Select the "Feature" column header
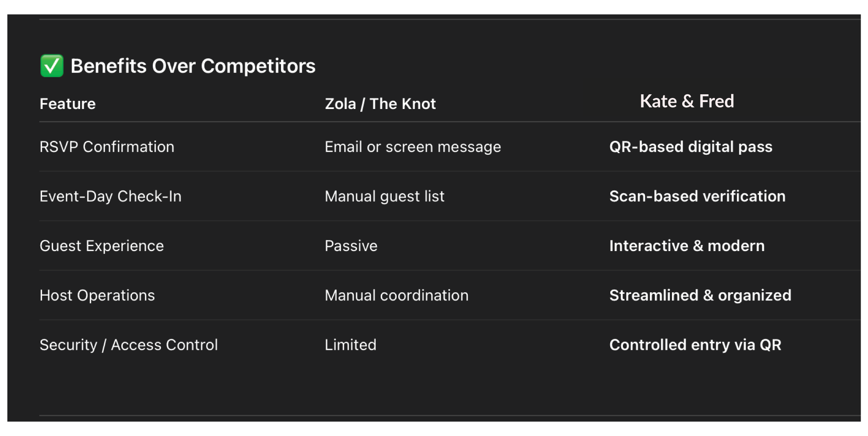 click(68, 104)
